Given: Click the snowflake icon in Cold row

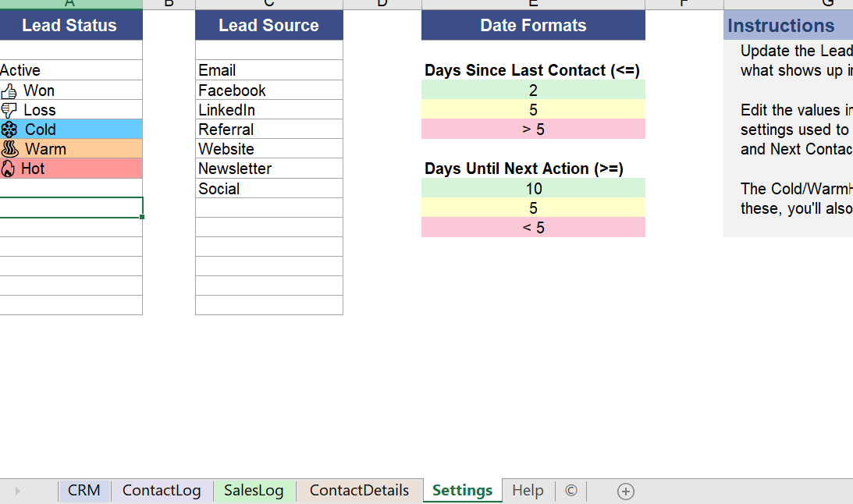Looking at the screenshot, I should click(x=9, y=130).
